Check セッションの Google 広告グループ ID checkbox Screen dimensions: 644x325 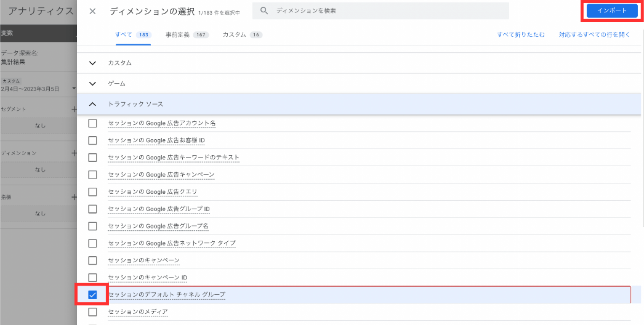pos(92,209)
